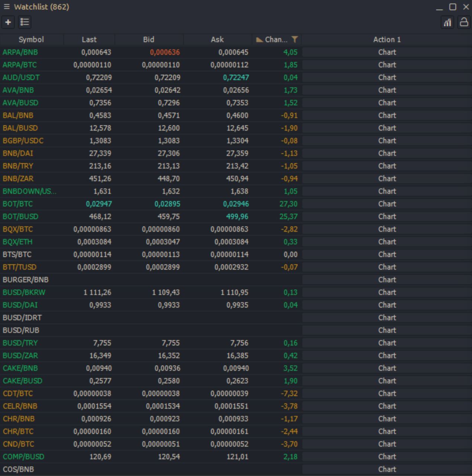Select the BNB/DAI symbol
The width and height of the screenshot is (472, 476).
[x=18, y=153]
